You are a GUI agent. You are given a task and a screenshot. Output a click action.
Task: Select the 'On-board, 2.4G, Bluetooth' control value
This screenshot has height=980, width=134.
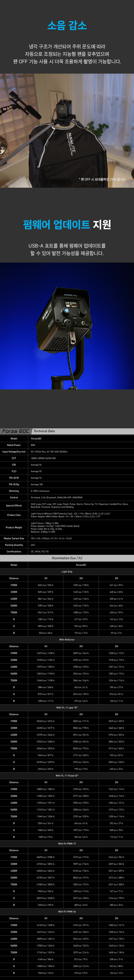pos(57,497)
